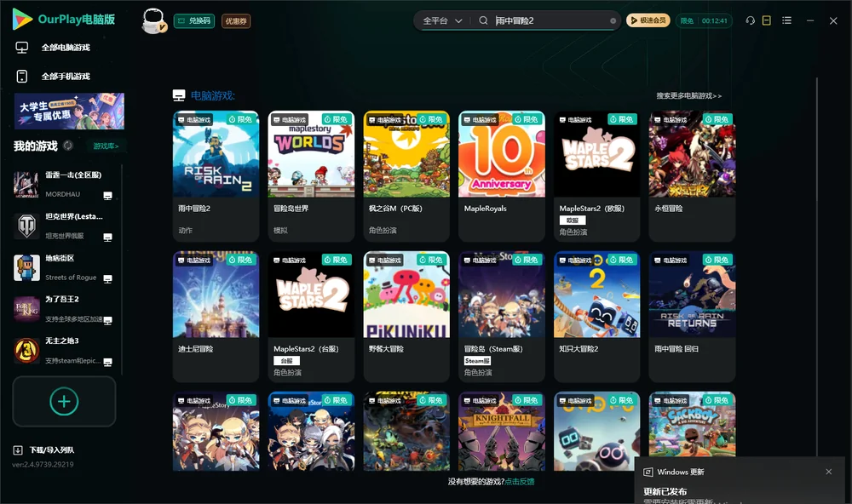Select 坦克世界 Lesta in my games
Viewport: 852px width, 504px height.
pos(64,226)
